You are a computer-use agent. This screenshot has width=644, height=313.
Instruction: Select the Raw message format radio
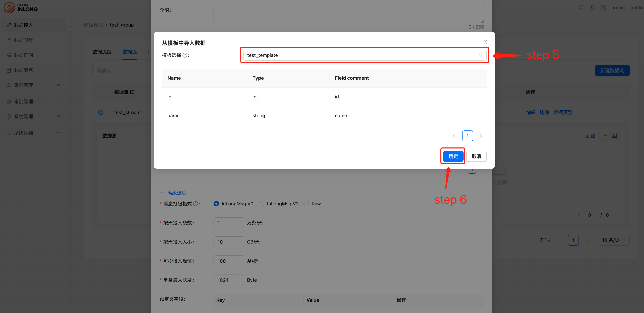pos(306,204)
